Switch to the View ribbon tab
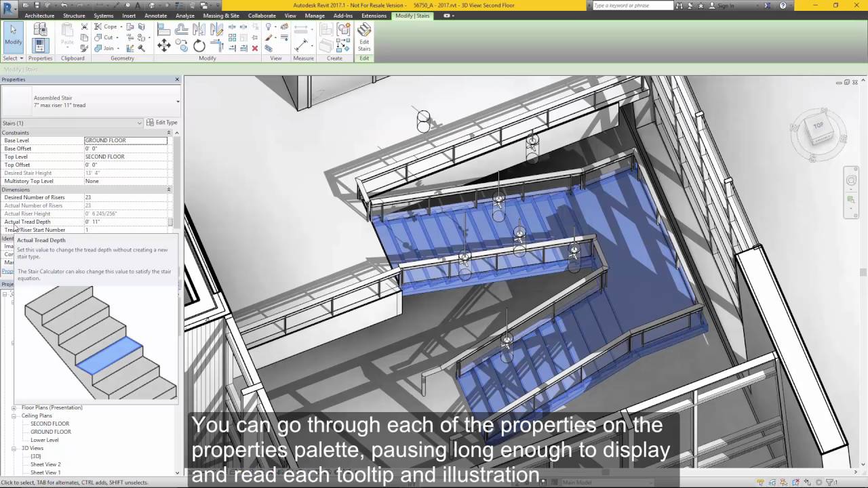Viewport: 868px width, 488px height. pyautogui.click(x=290, y=16)
